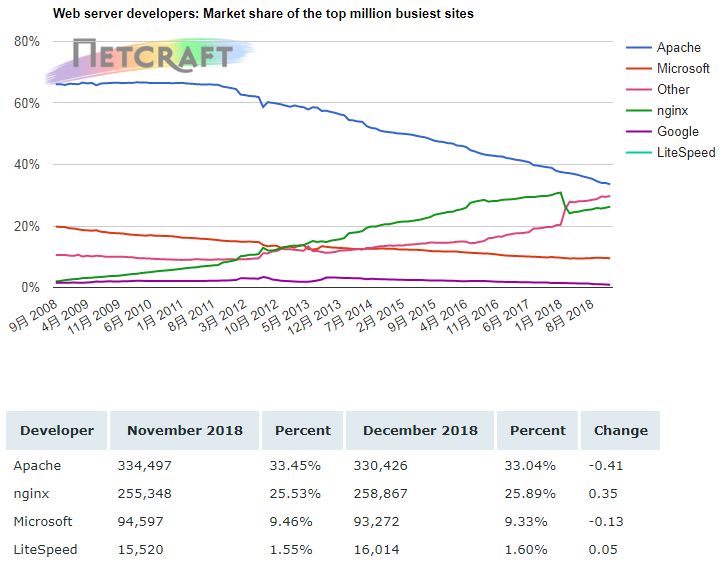Select the nginx row name cell
Viewport: 723px width, 567px height.
click(x=31, y=494)
